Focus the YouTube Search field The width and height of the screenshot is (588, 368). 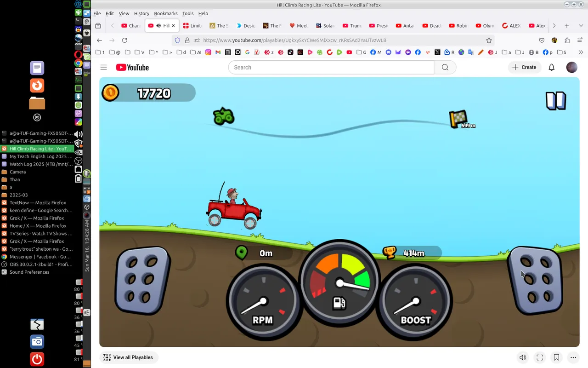[331, 67]
